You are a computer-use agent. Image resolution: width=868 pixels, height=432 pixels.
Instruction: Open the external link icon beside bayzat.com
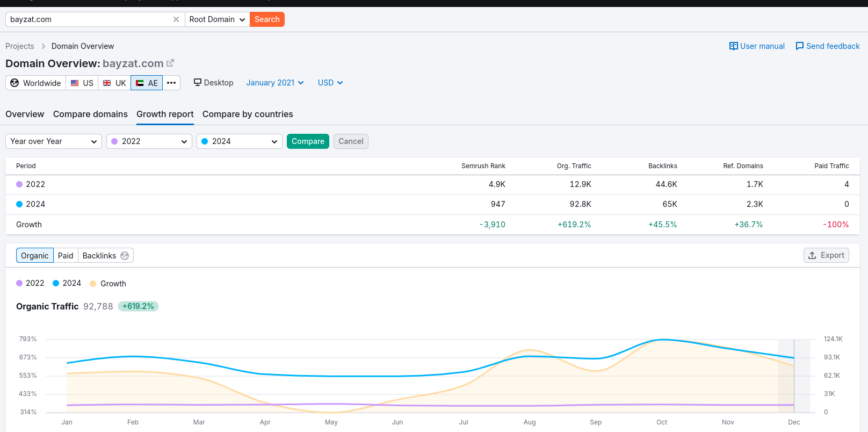(x=170, y=63)
